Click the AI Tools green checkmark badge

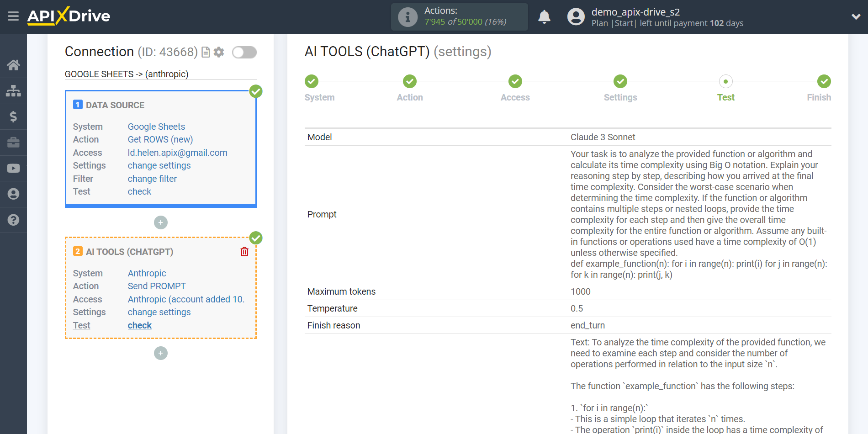[x=256, y=238]
